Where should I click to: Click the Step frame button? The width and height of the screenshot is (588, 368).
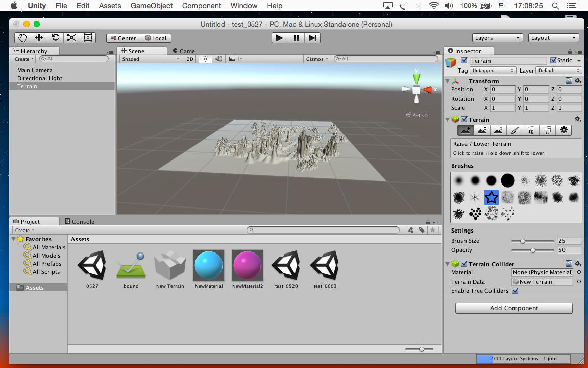(x=312, y=38)
